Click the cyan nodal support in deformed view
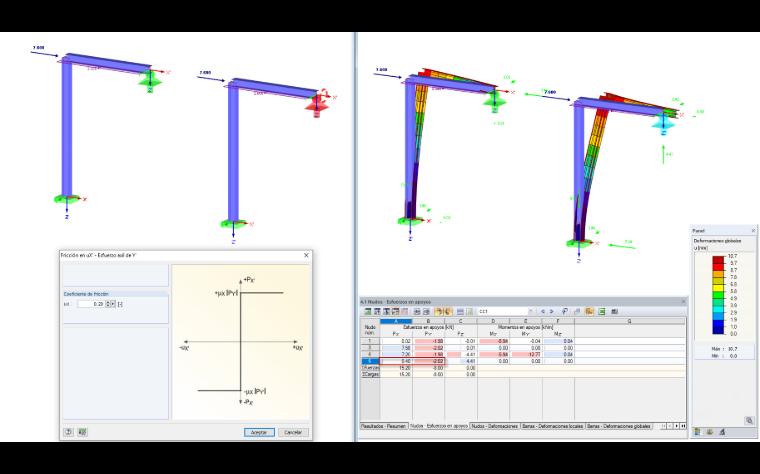Image resolution: width=760 pixels, height=474 pixels. (663, 123)
